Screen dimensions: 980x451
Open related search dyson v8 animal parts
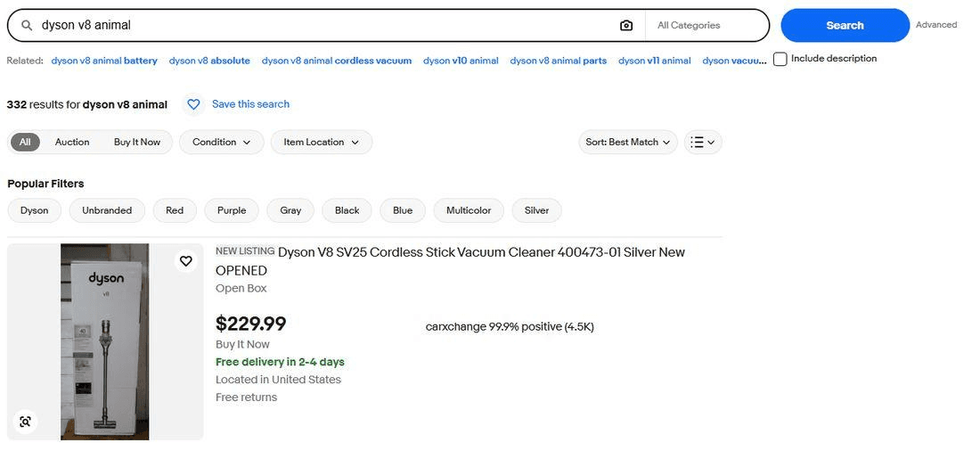[558, 61]
